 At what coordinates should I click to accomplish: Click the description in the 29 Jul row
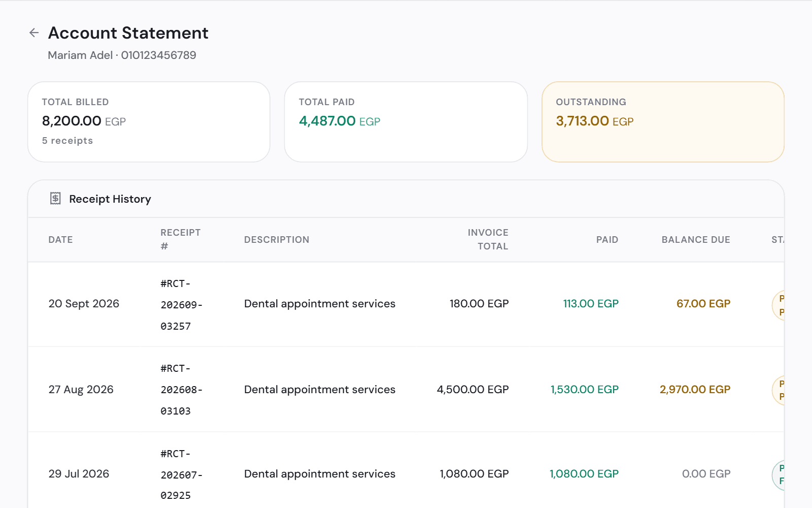click(320, 474)
